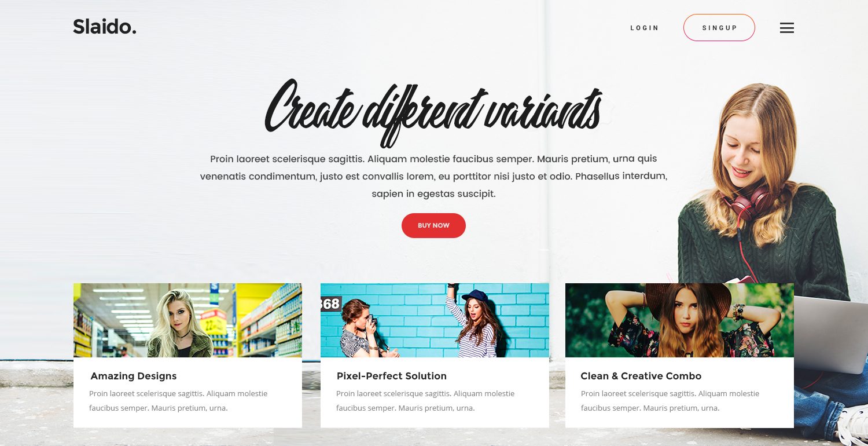The width and height of the screenshot is (868, 446).
Task: Click the red BUY NOW button
Action: coord(433,225)
